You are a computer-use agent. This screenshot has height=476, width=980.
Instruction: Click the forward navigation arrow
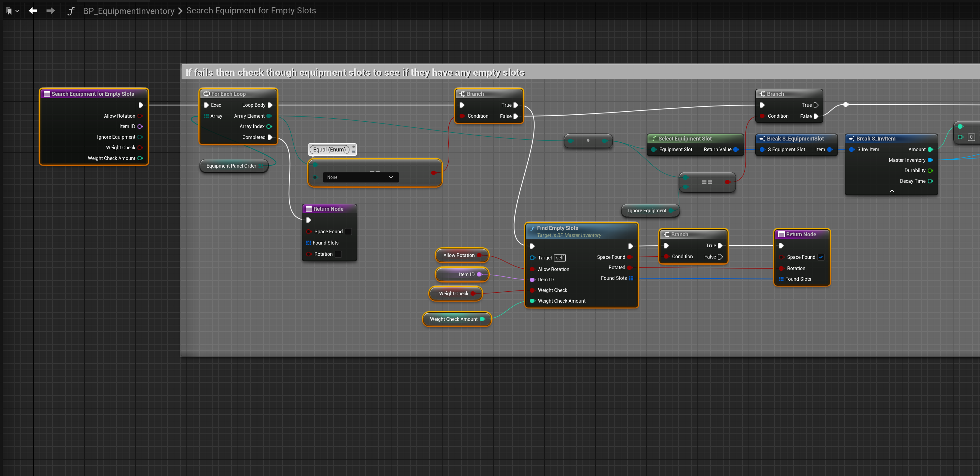(50, 11)
